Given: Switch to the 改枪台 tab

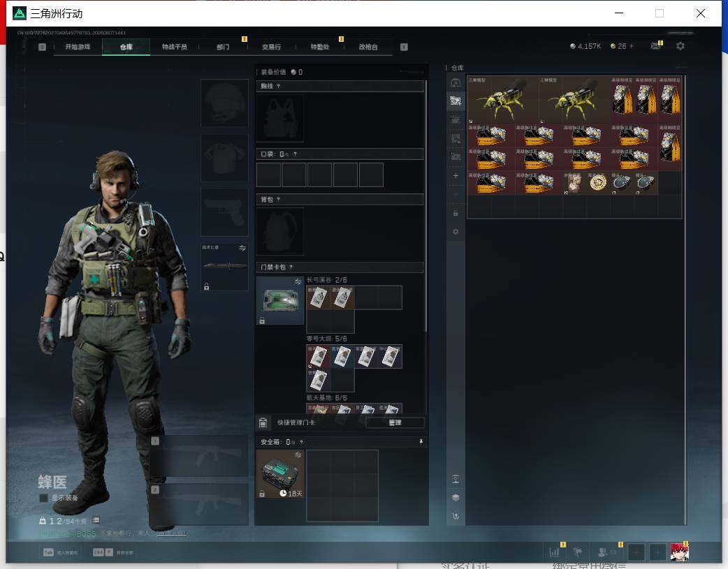Looking at the screenshot, I should click(367, 47).
